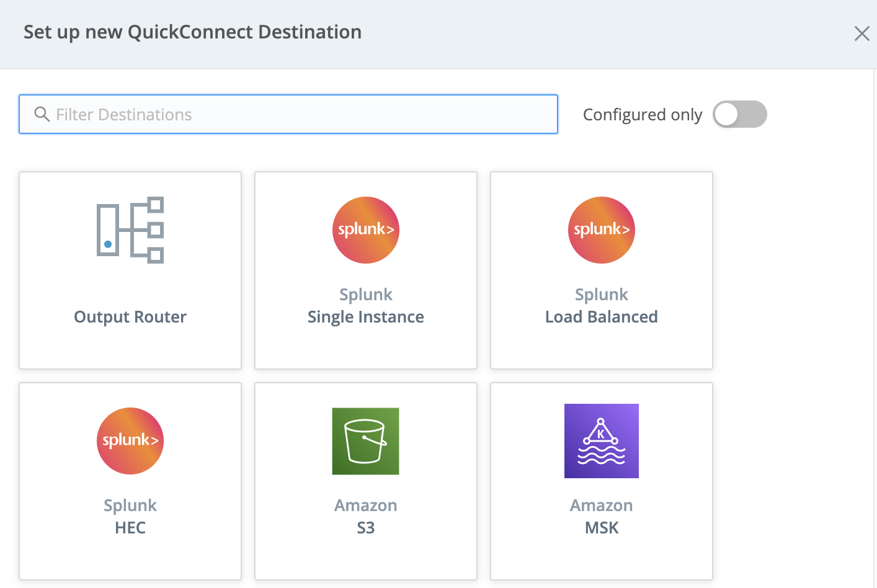Click the splunk> logo on the HEC tile

pyautogui.click(x=130, y=441)
